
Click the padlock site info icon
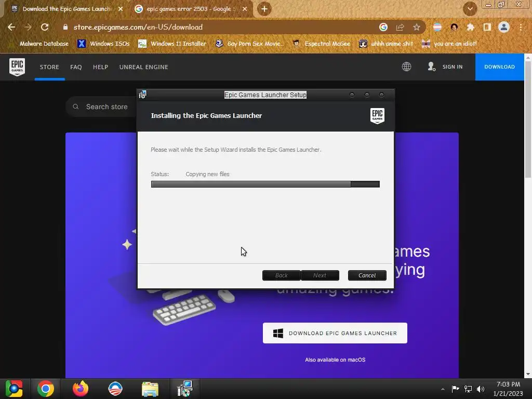pyautogui.click(x=65, y=27)
